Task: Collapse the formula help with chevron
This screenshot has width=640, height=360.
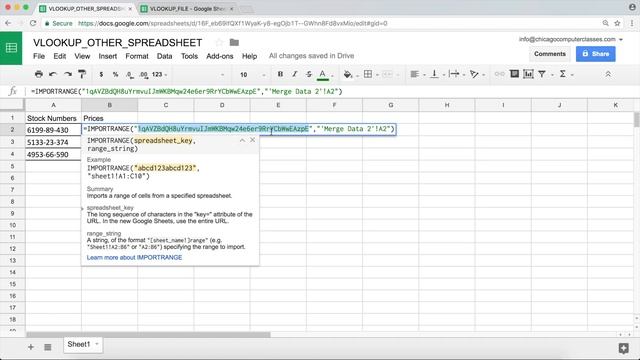Action: coord(242,140)
